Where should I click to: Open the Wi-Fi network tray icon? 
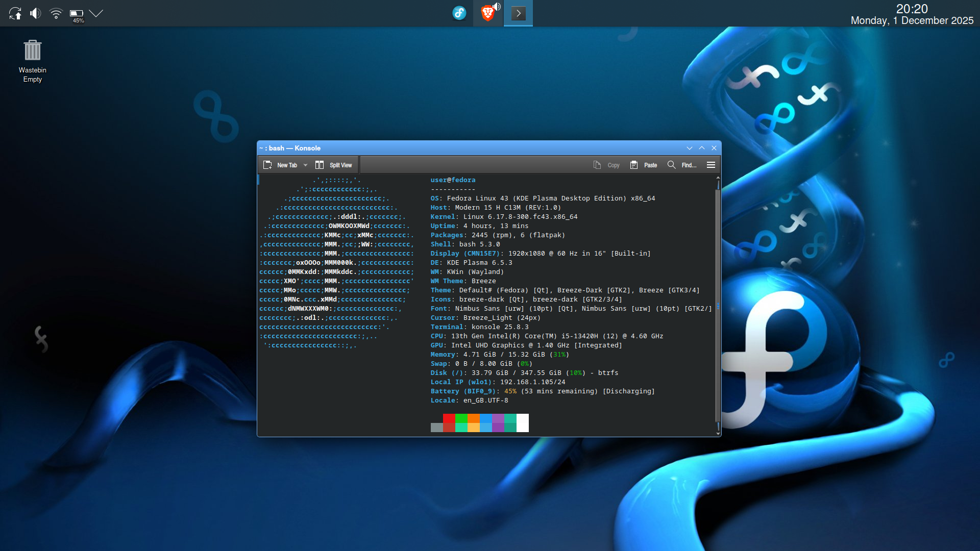point(56,13)
